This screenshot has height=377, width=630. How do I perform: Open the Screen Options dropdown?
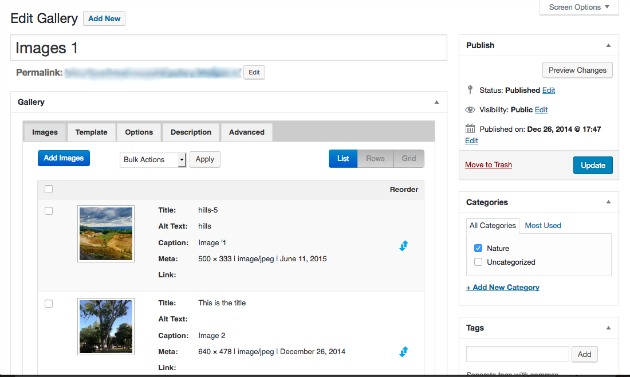point(579,7)
